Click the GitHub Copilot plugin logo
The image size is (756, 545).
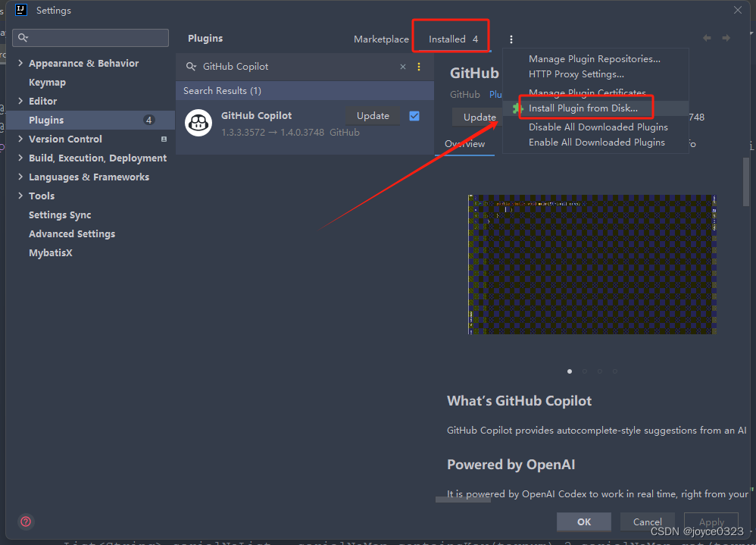198,123
